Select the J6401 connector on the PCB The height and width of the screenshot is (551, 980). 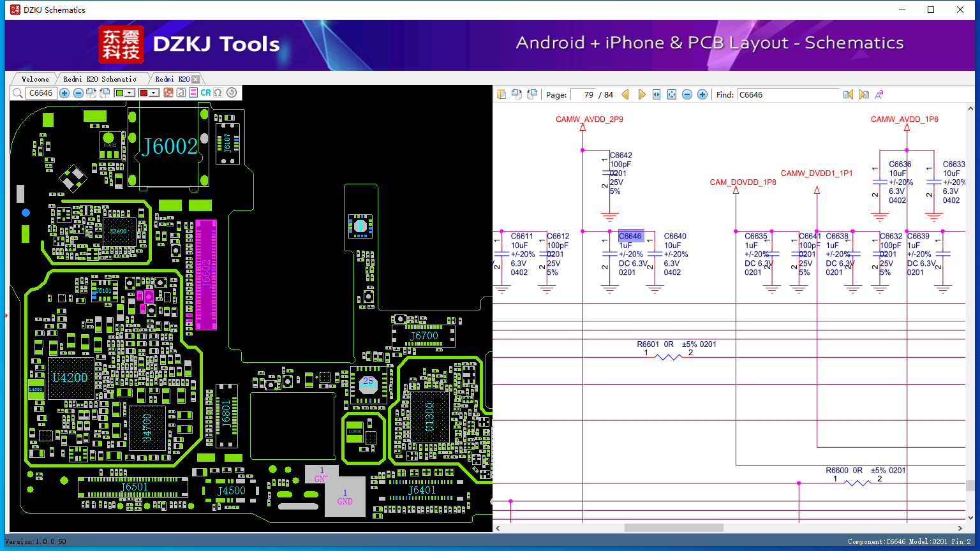422,490
